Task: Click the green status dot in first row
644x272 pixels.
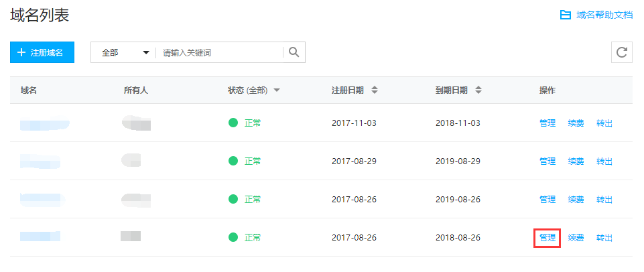Action: [233, 123]
